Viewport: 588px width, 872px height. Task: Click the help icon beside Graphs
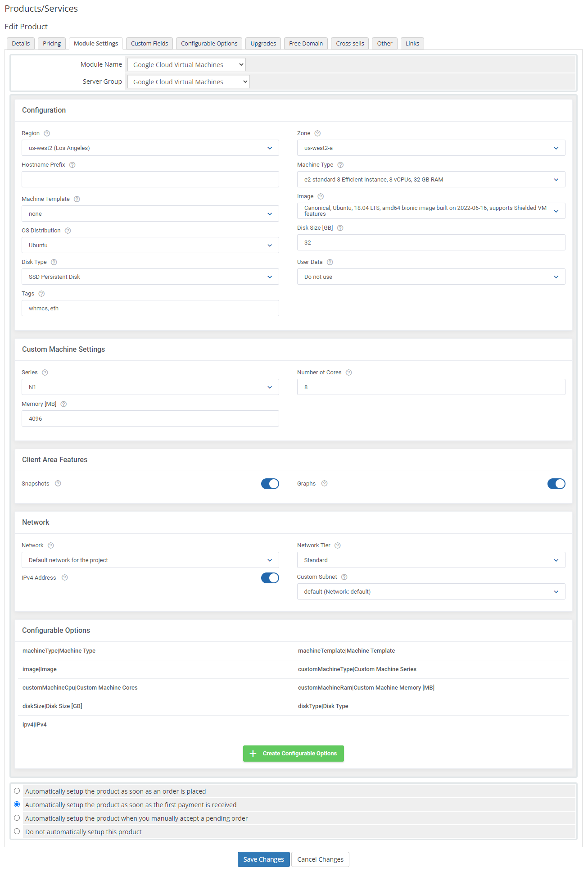tap(325, 483)
